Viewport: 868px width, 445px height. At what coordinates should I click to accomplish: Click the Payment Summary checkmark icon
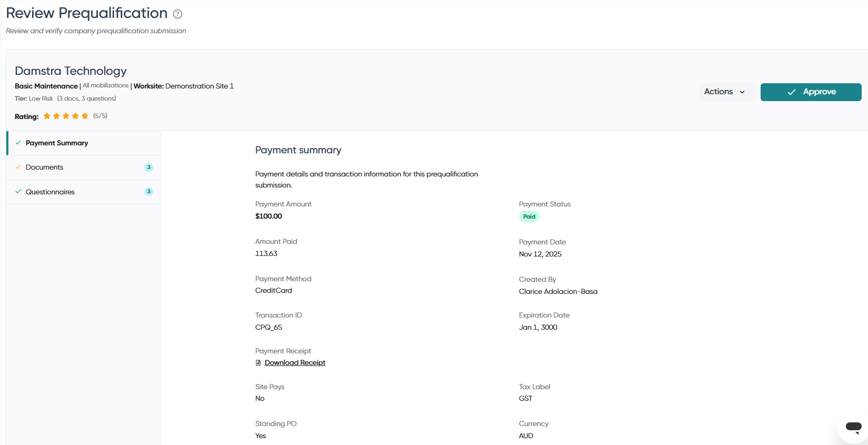[x=18, y=143]
